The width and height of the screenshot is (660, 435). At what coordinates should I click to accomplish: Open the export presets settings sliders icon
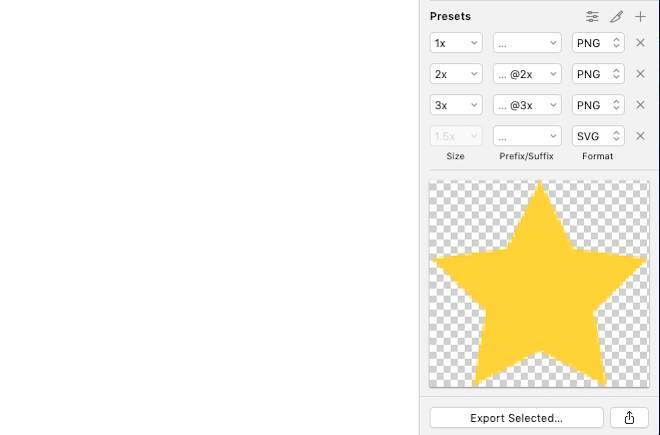593,16
